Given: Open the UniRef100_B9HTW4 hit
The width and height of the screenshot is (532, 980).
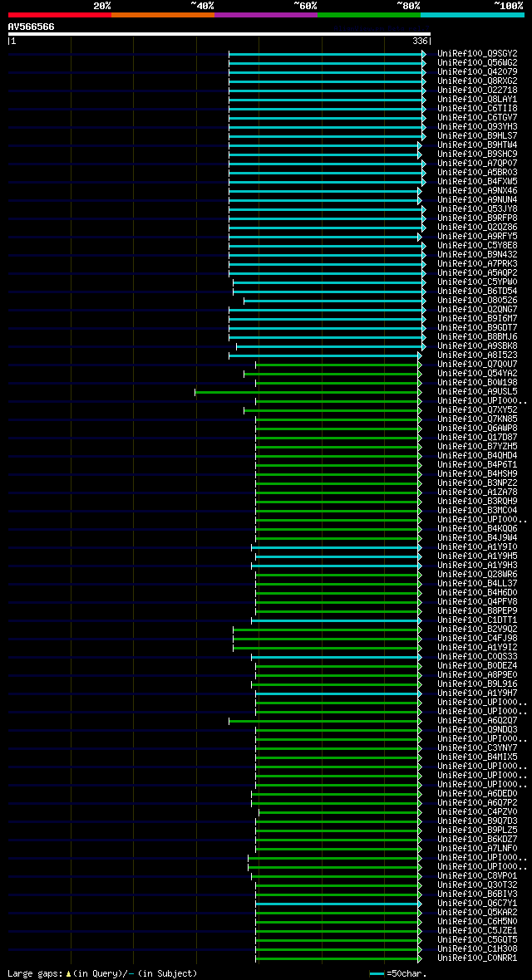Looking at the screenshot, I should (x=477, y=145).
